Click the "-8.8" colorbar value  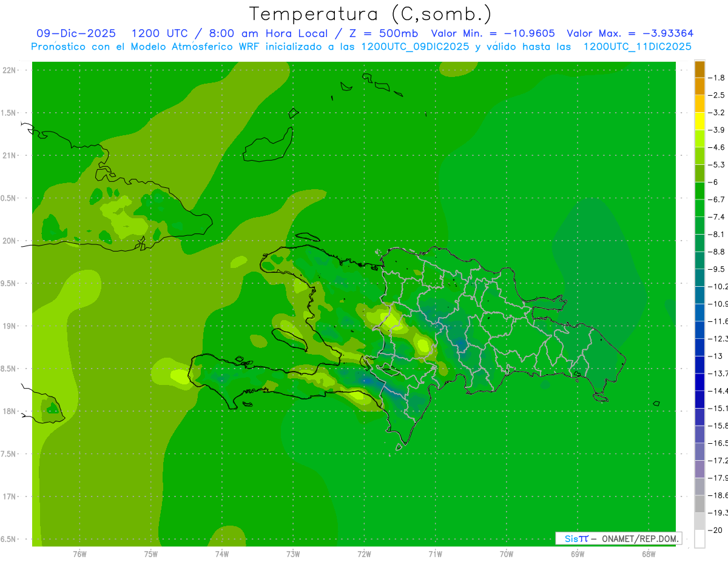click(x=716, y=252)
